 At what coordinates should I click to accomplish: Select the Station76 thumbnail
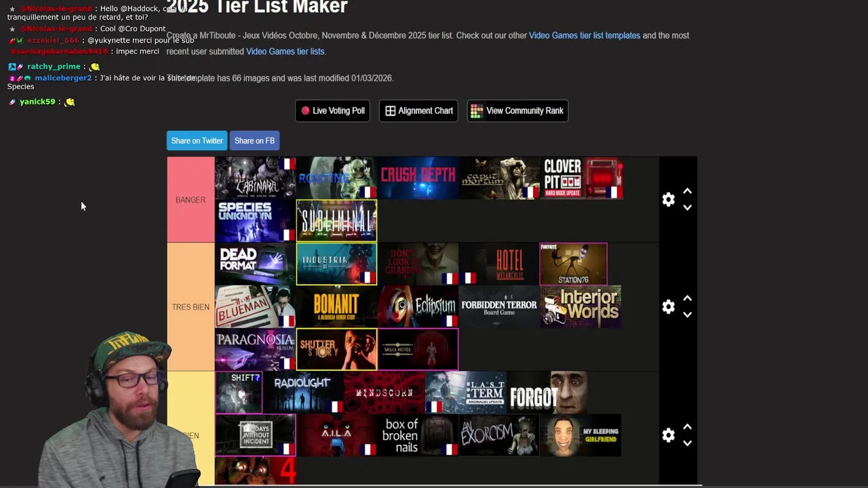(574, 264)
